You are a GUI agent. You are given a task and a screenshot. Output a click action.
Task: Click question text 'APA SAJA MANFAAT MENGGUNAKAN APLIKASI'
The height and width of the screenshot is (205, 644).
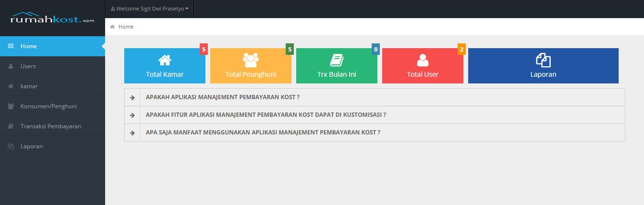pos(263,133)
